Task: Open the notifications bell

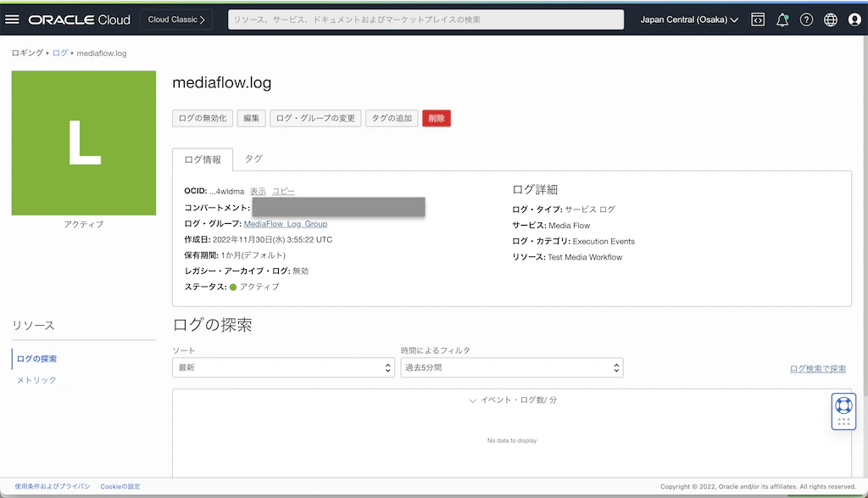Action: [x=782, y=20]
